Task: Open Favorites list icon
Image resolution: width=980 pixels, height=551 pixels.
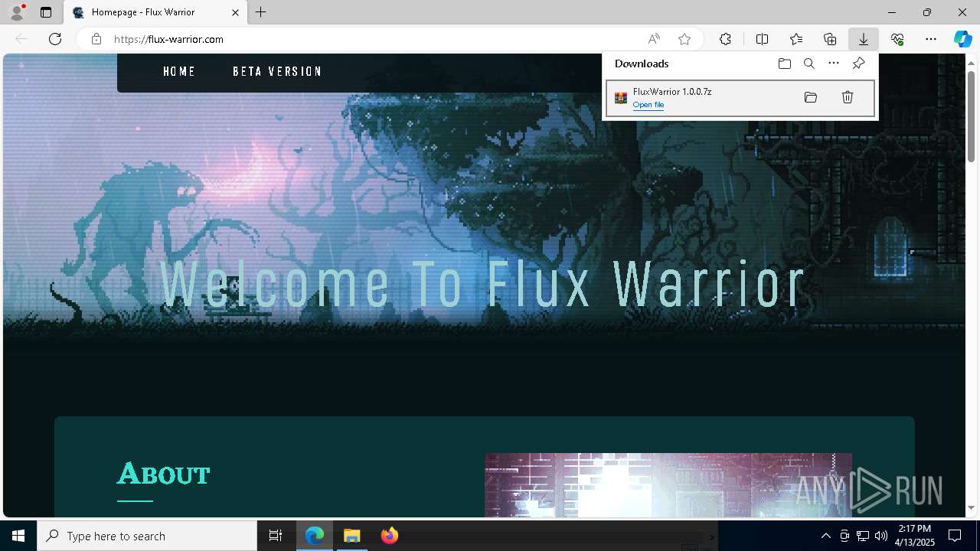Action: [796, 39]
